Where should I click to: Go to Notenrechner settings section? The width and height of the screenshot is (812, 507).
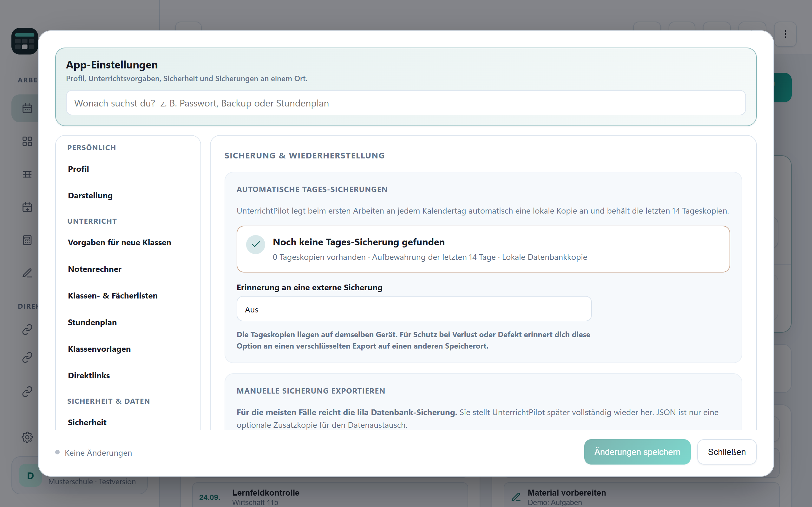point(95,269)
